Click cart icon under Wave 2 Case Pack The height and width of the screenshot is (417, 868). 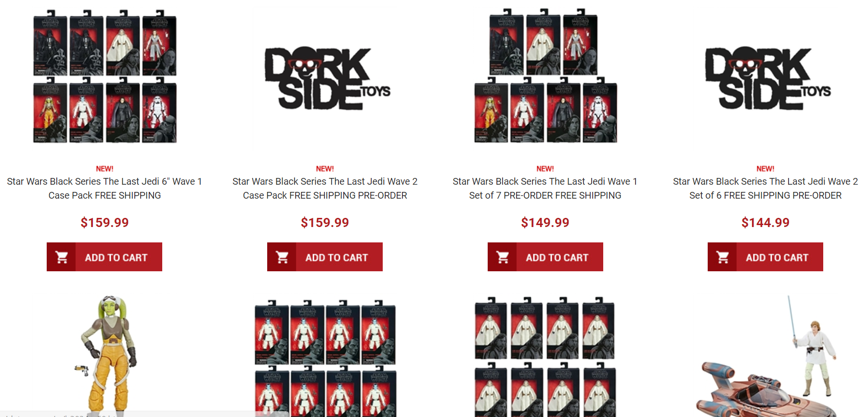click(282, 257)
